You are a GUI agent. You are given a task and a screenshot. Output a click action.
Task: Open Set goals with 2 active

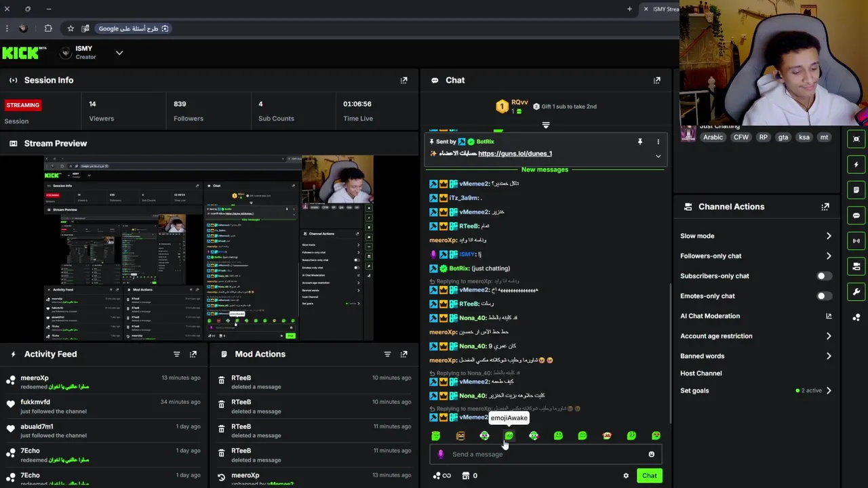tap(756, 390)
